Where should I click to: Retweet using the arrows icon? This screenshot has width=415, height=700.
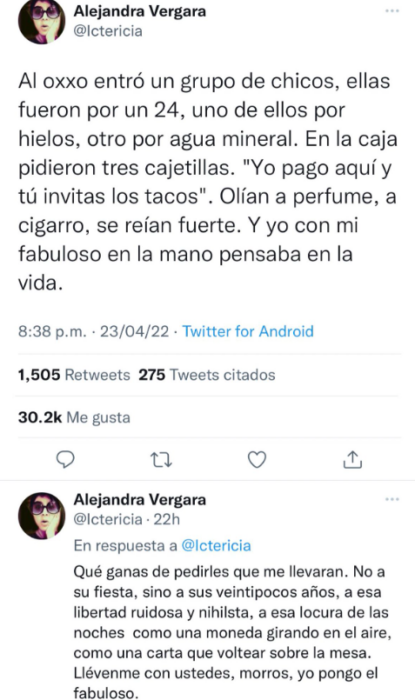tap(161, 459)
